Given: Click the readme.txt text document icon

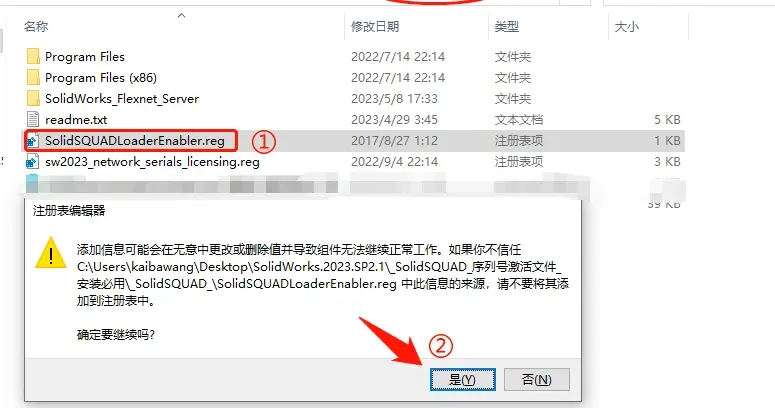Looking at the screenshot, I should [x=33, y=119].
